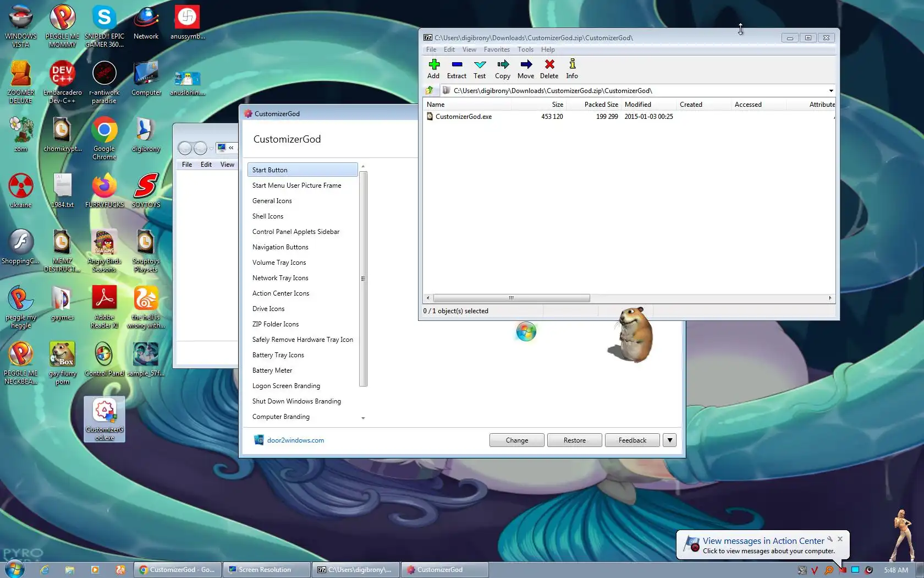The height and width of the screenshot is (578, 924).
Task: Open the Edit menu in the Explorer window
Action: [x=206, y=165]
